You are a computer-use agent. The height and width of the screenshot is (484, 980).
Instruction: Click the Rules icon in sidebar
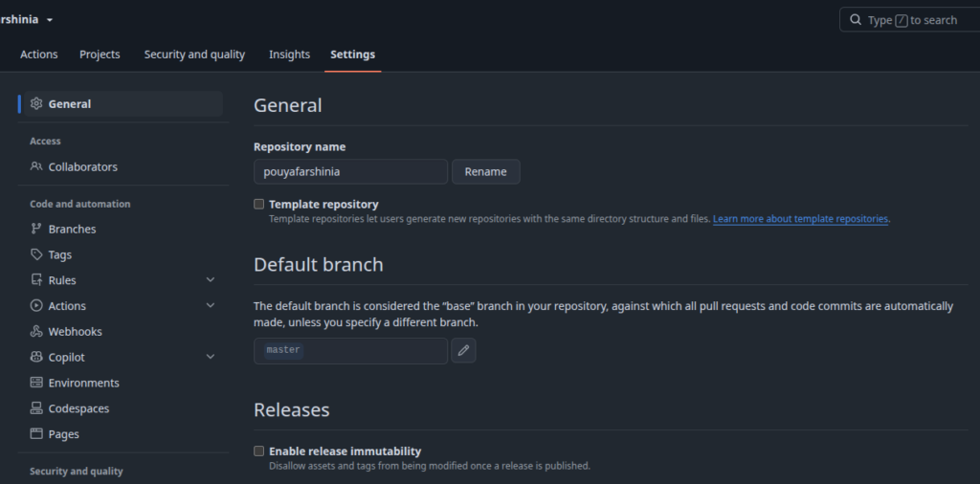(x=36, y=280)
